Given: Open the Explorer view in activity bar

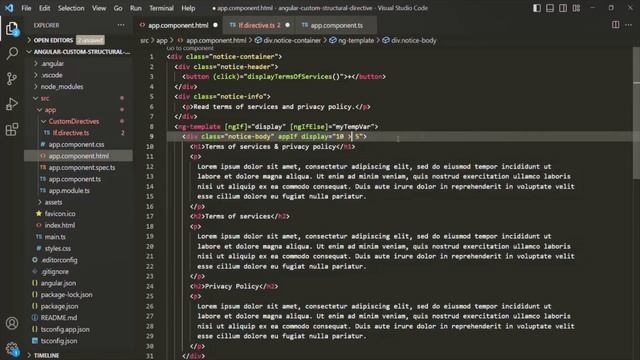Looking at the screenshot, I should coord(12,29).
